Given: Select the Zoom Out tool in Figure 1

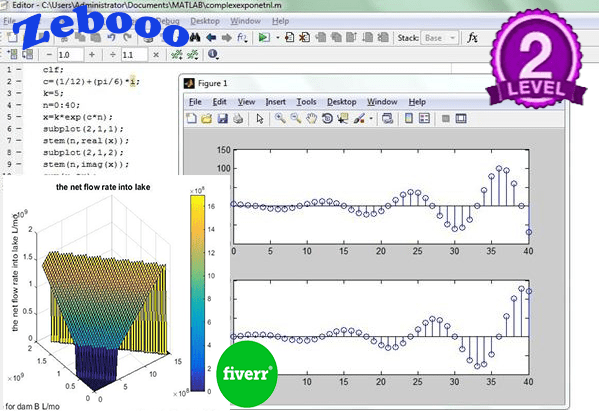Looking at the screenshot, I should [296, 118].
